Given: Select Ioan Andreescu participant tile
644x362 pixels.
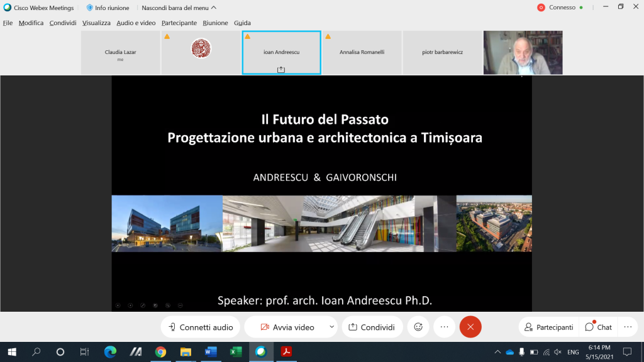Looking at the screenshot, I should click(x=281, y=52).
